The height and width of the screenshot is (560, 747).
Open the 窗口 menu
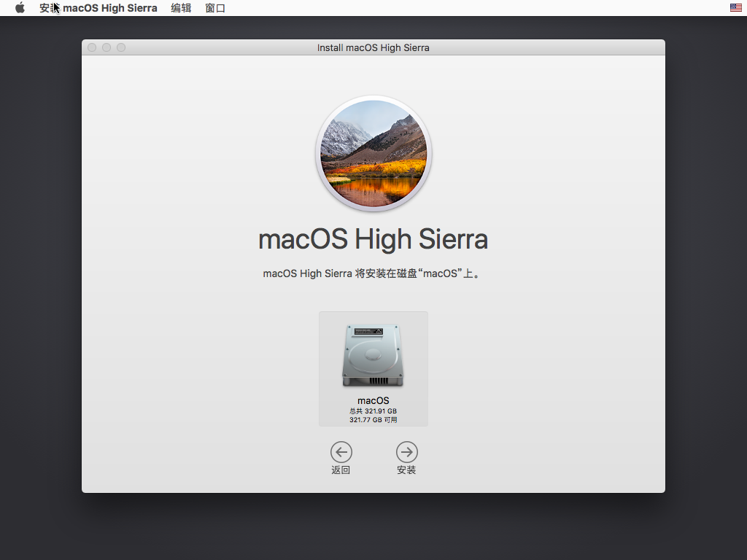tap(215, 8)
